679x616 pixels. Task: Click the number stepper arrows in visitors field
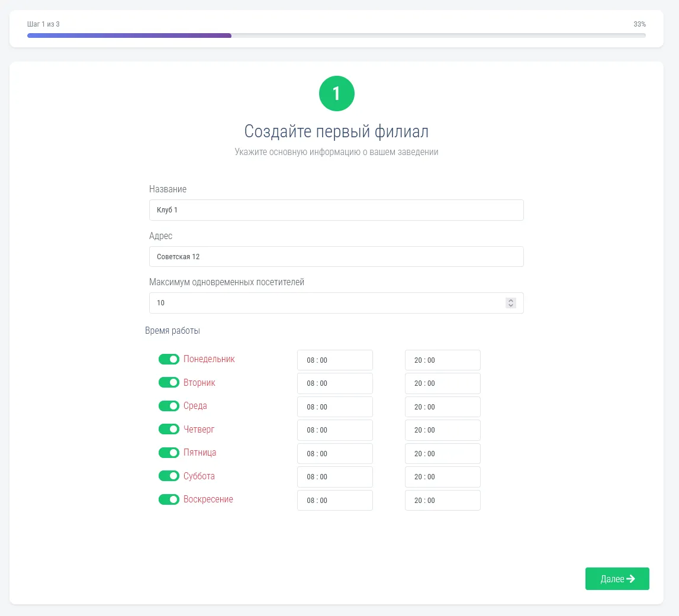(511, 303)
